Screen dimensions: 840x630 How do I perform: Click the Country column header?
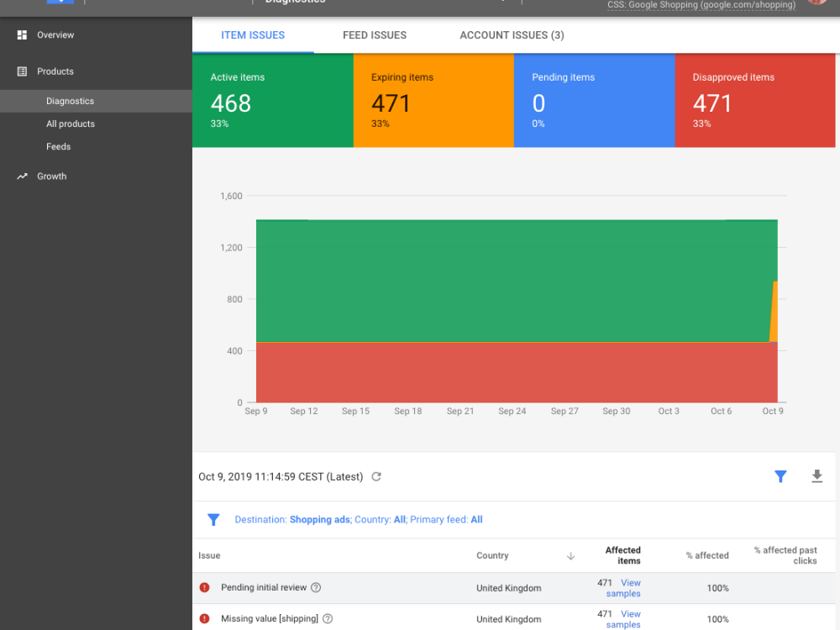[492, 555]
